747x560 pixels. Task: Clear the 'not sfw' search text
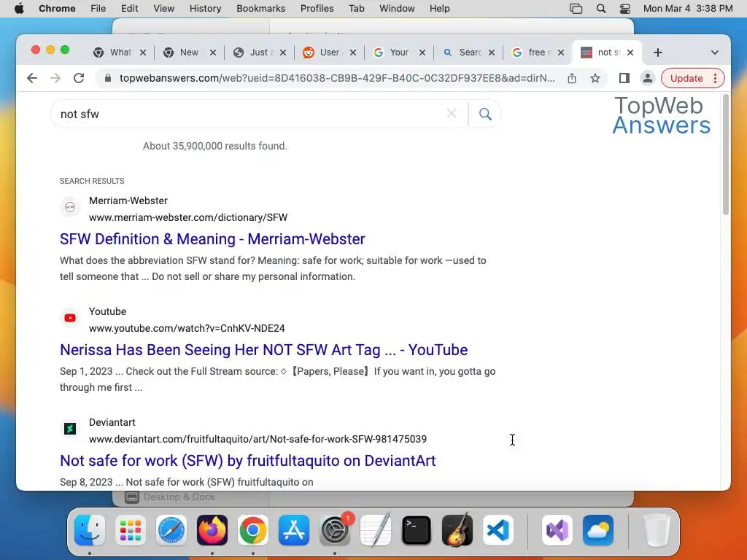coord(452,113)
